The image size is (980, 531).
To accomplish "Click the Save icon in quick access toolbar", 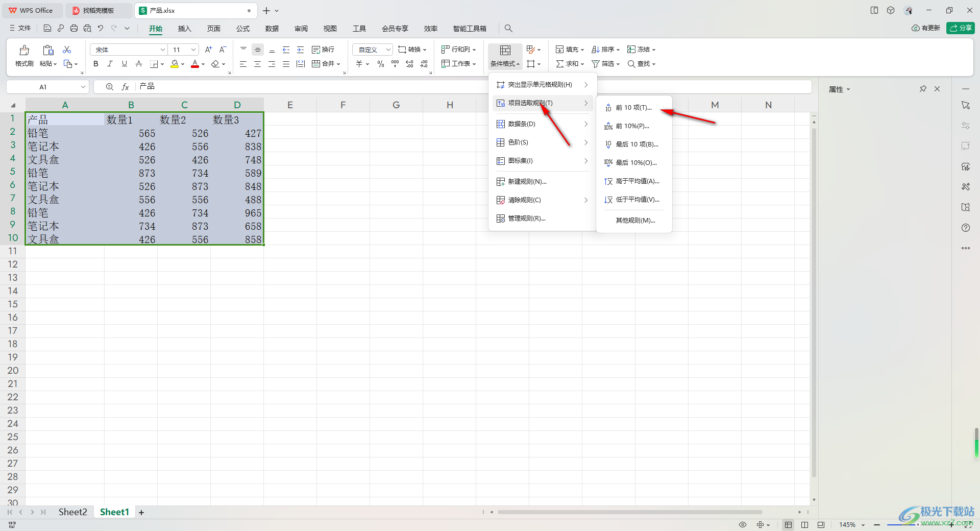I will coord(47,29).
